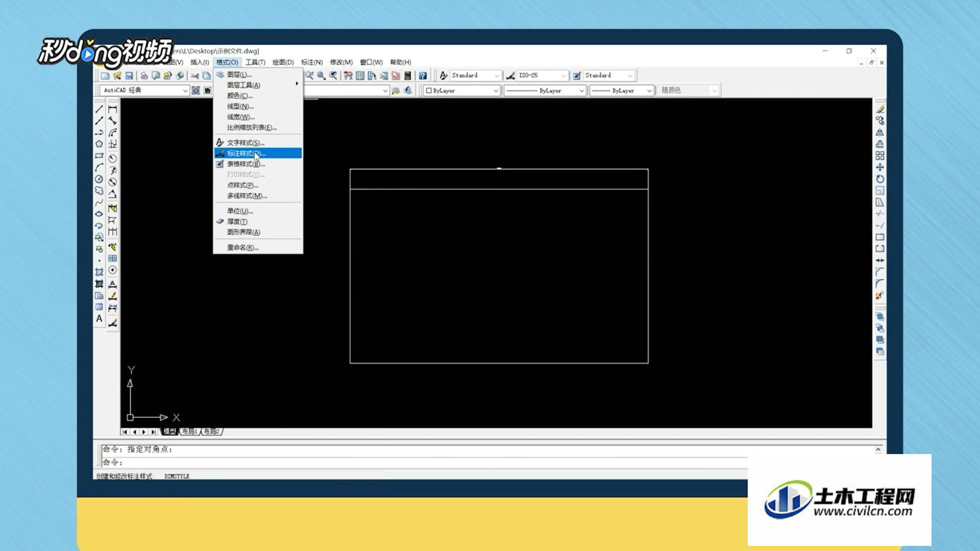Select the Move tool
Viewport: 980px width, 551px height.
point(880,167)
